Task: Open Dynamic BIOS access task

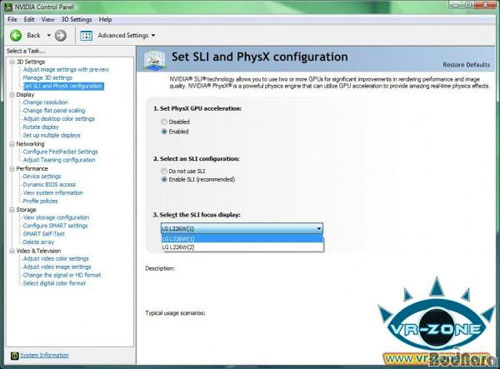Action: (x=49, y=184)
